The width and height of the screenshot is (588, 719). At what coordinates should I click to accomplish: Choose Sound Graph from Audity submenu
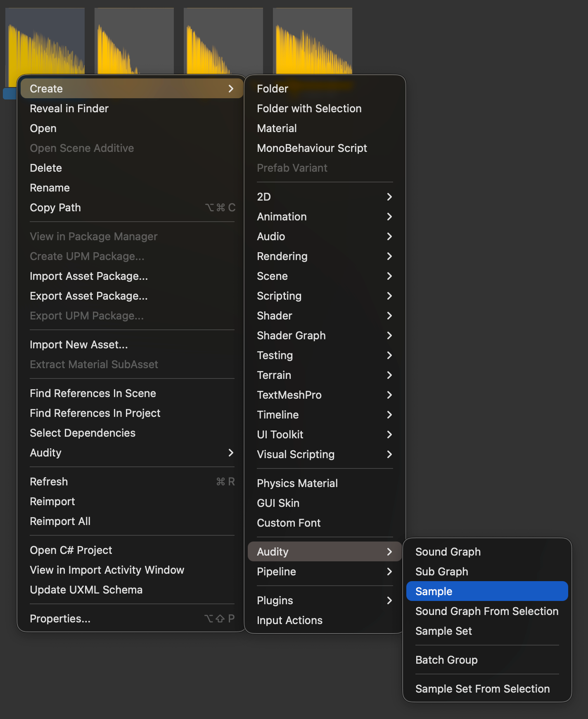tap(487, 551)
